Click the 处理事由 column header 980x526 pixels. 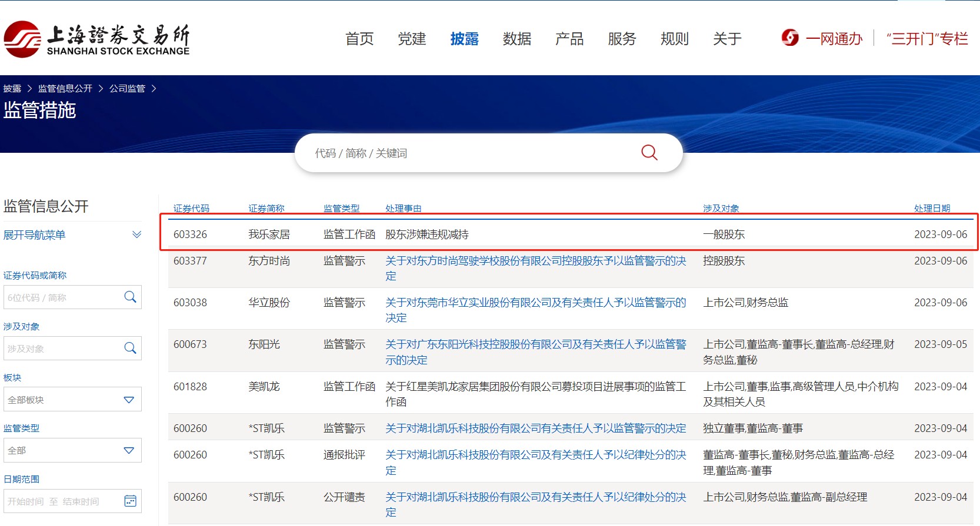pyautogui.click(x=403, y=208)
